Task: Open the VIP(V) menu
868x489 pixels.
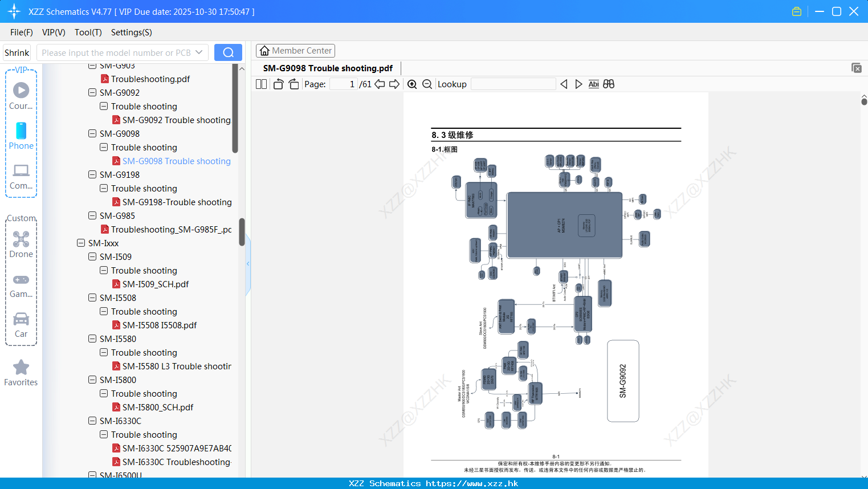Action: pyautogui.click(x=54, y=32)
